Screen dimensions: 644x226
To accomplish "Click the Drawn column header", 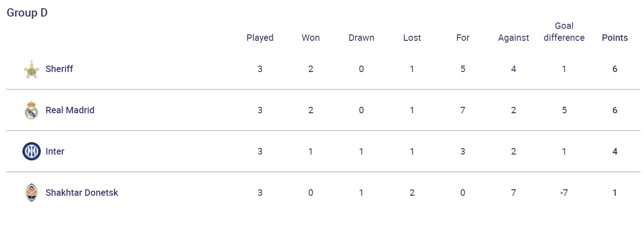I will [x=361, y=38].
